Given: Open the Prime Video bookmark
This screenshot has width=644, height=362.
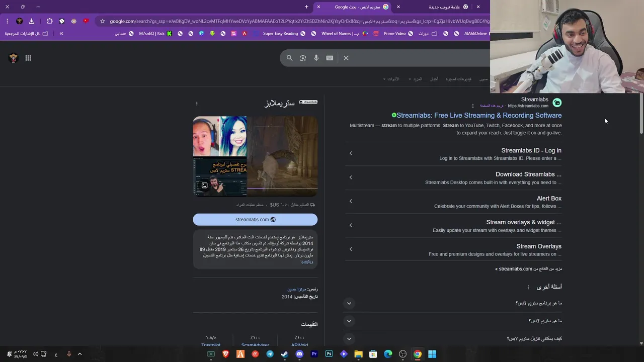Looking at the screenshot, I should pos(398,34).
